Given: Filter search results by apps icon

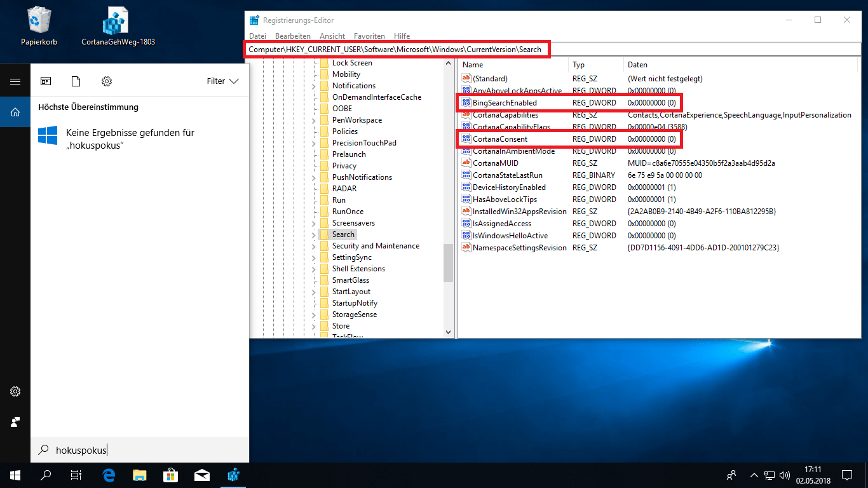Looking at the screenshot, I should click(46, 81).
